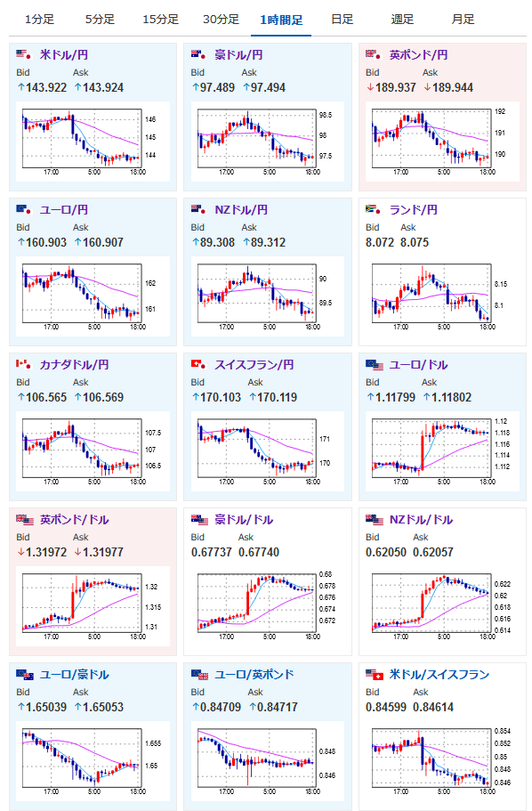The height and width of the screenshot is (811, 532).
Task: Click the UK-Japan flag icon for 英ポンド/円
Action: 374,54
